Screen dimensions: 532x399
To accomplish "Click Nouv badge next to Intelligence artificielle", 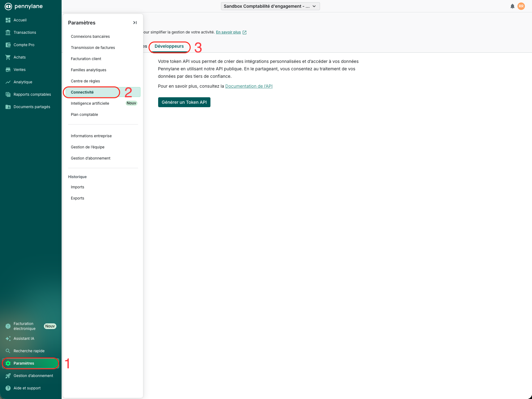I will coord(132,103).
